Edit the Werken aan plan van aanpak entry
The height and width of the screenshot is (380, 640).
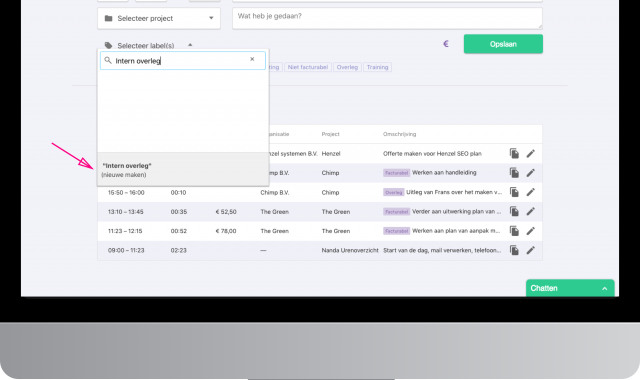530,231
